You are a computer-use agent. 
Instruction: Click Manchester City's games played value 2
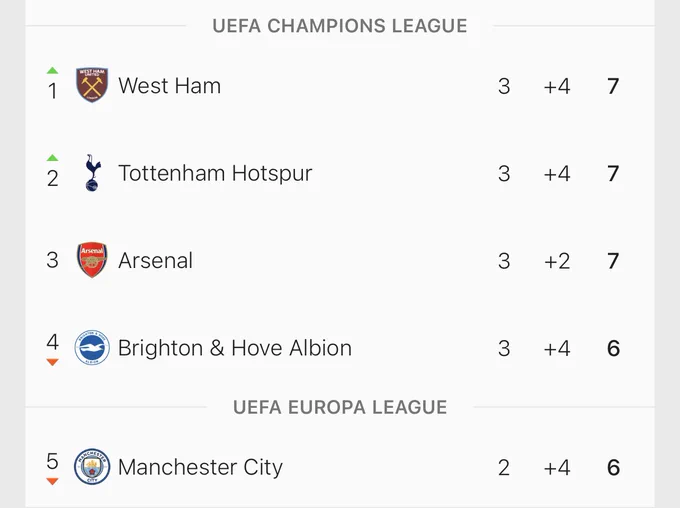click(504, 468)
